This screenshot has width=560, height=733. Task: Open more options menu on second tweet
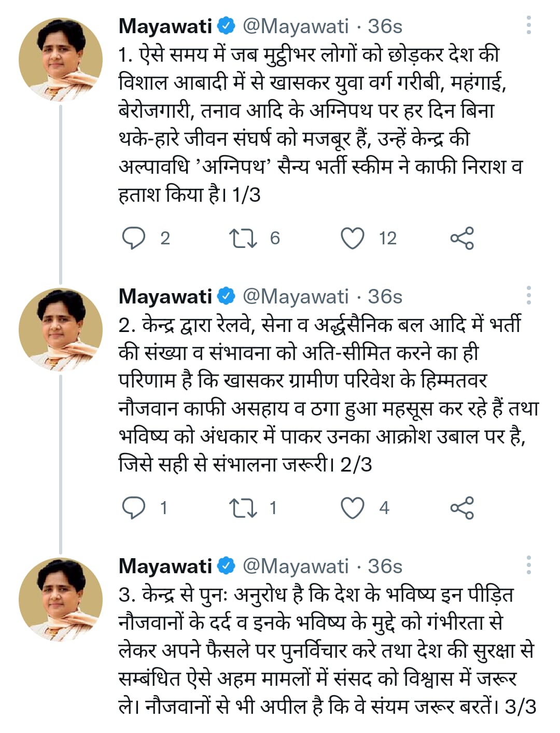tap(528, 295)
